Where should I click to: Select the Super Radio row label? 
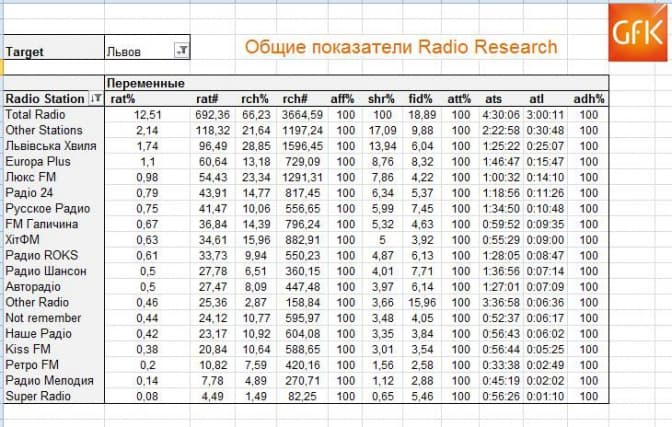tap(37, 396)
